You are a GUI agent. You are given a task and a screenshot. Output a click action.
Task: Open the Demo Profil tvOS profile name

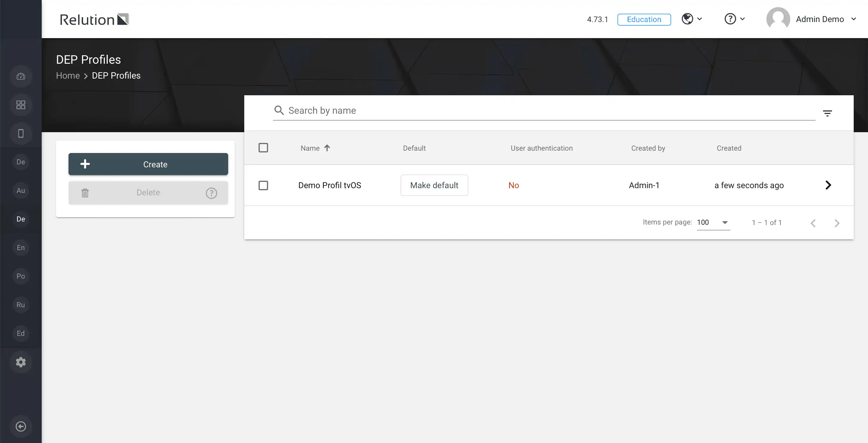click(x=329, y=185)
